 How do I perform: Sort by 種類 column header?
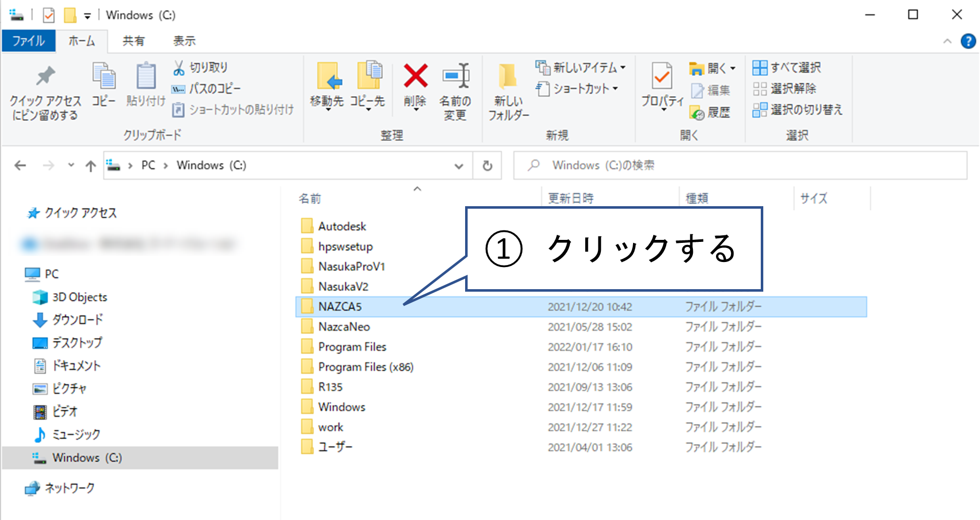697,198
